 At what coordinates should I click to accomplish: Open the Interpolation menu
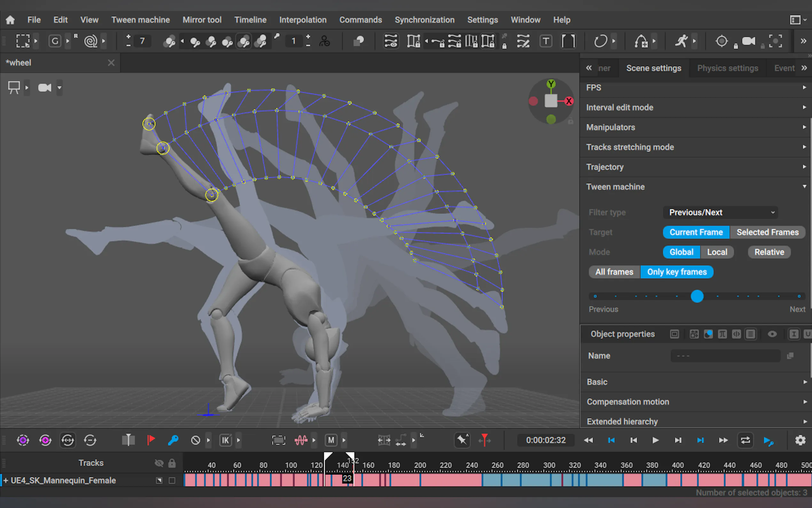click(302, 20)
